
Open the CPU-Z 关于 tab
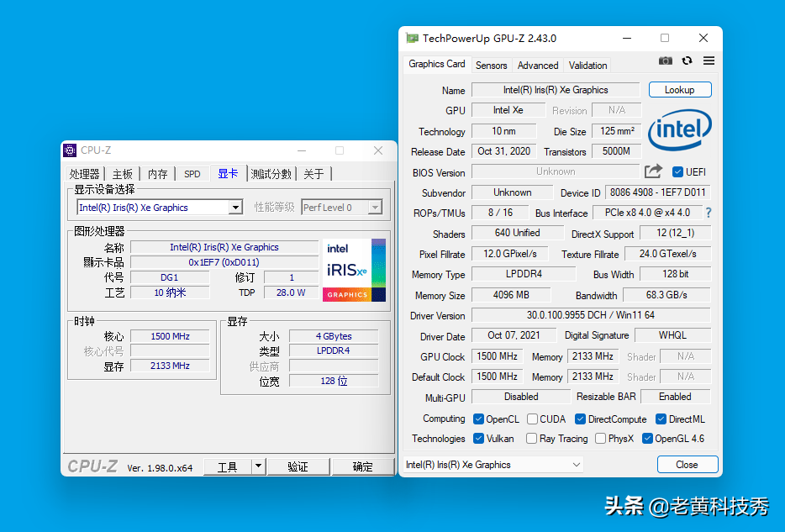pyautogui.click(x=313, y=174)
